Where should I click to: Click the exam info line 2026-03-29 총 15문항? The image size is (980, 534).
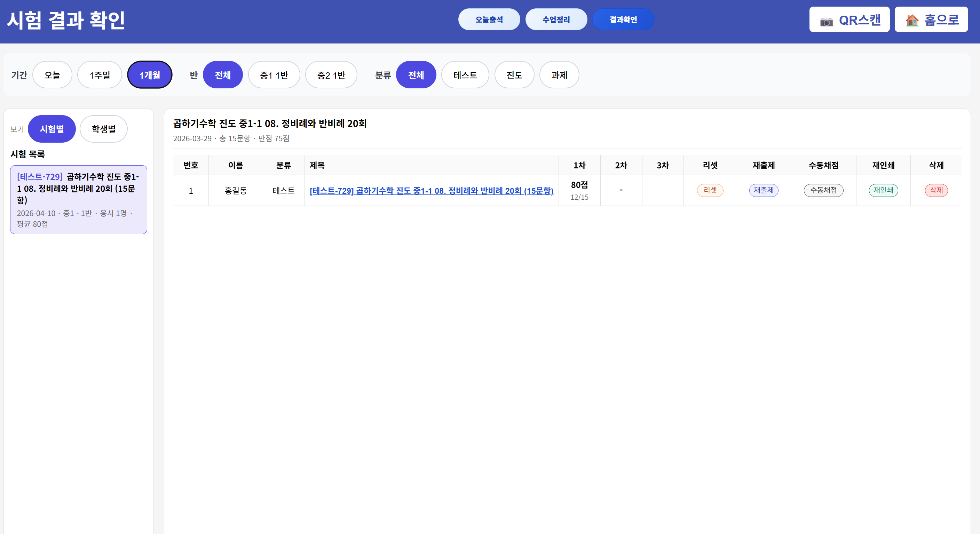[x=231, y=138]
